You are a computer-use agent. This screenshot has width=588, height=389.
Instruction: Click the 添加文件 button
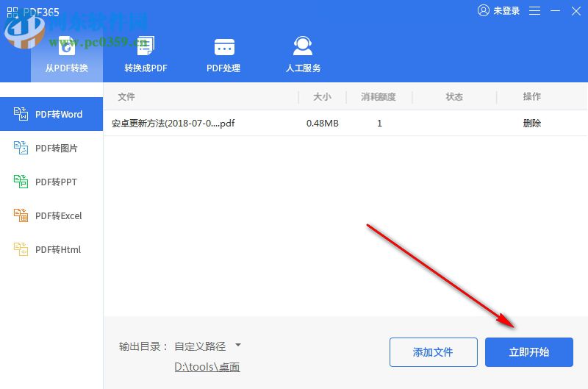pyautogui.click(x=433, y=351)
